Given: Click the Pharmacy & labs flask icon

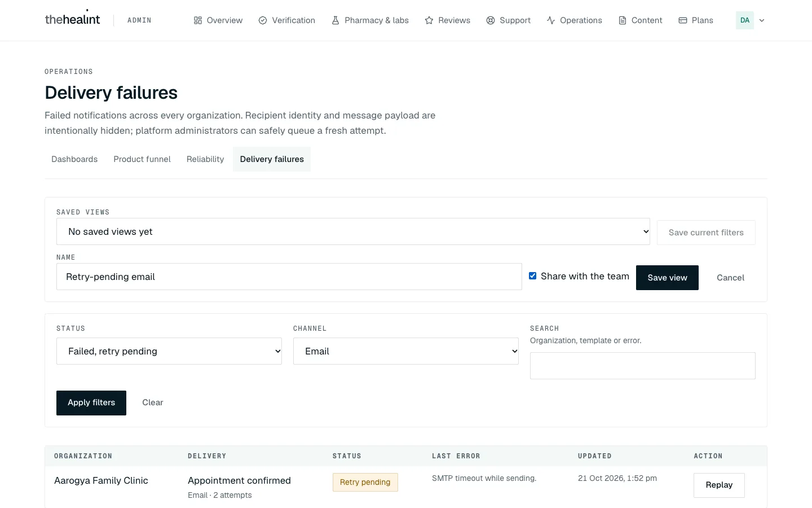Looking at the screenshot, I should point(336,20).
